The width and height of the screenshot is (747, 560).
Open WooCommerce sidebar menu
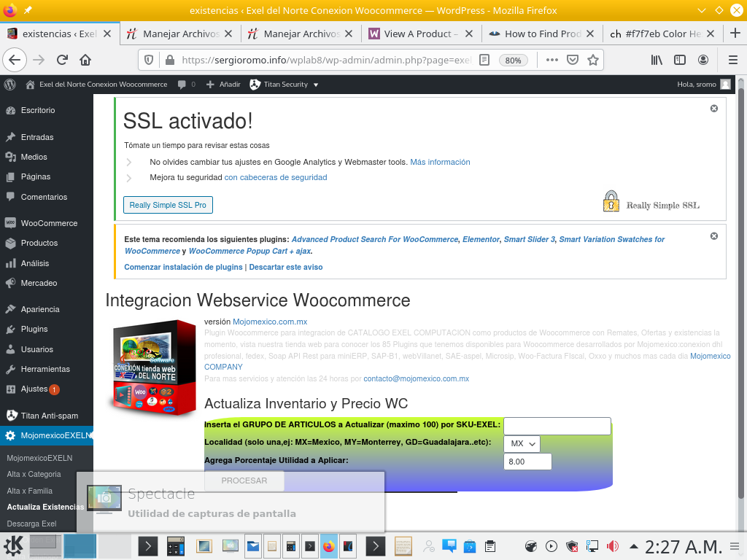(x=49, y=223)
